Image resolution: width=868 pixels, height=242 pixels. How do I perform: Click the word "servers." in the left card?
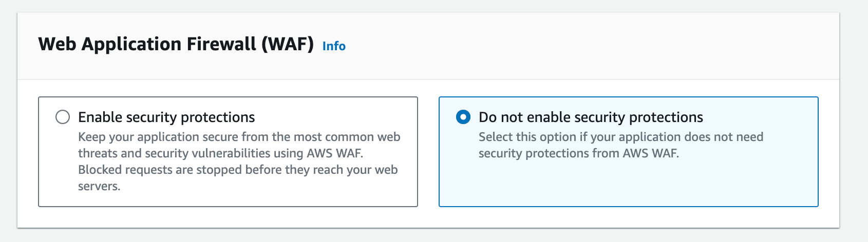click(x=99, y=186)
